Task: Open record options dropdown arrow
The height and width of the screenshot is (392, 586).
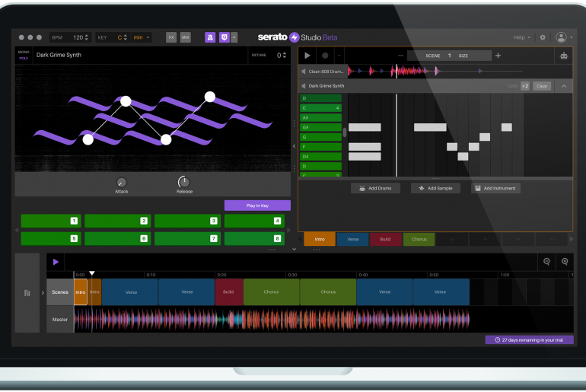Action: tap(339, 56)
